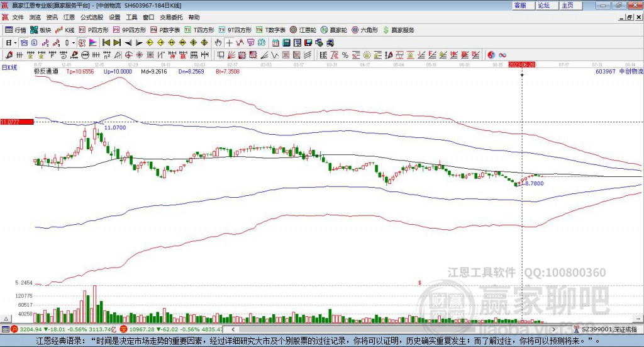Open the calendar date icon
644x347 pixels.
(x=275, y=43)
